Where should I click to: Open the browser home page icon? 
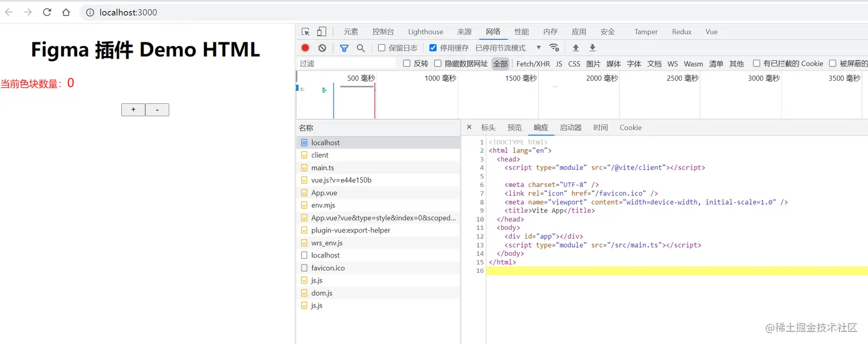click(x=66, y=12)
